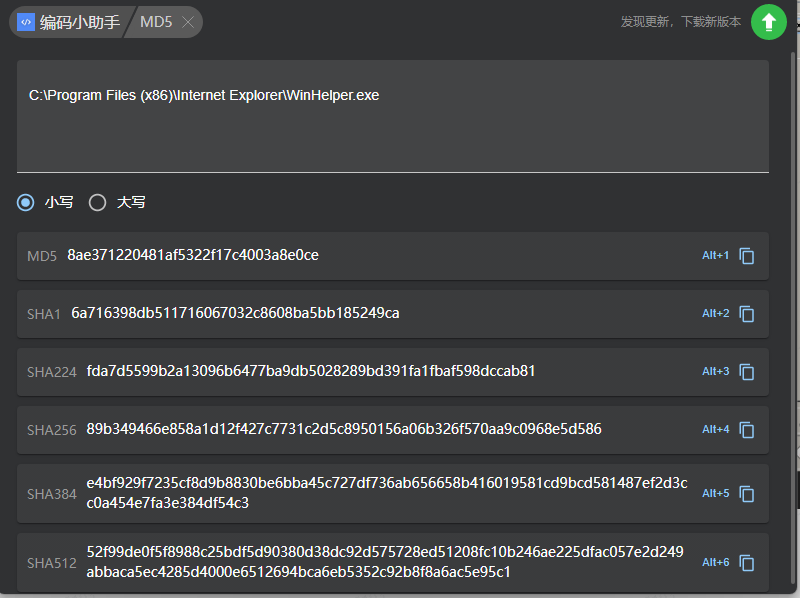The height and width of the screenshot is (598, 800).
Task: Click into the WinHelper.exe path input field
Action: click(x=393, y=116)
